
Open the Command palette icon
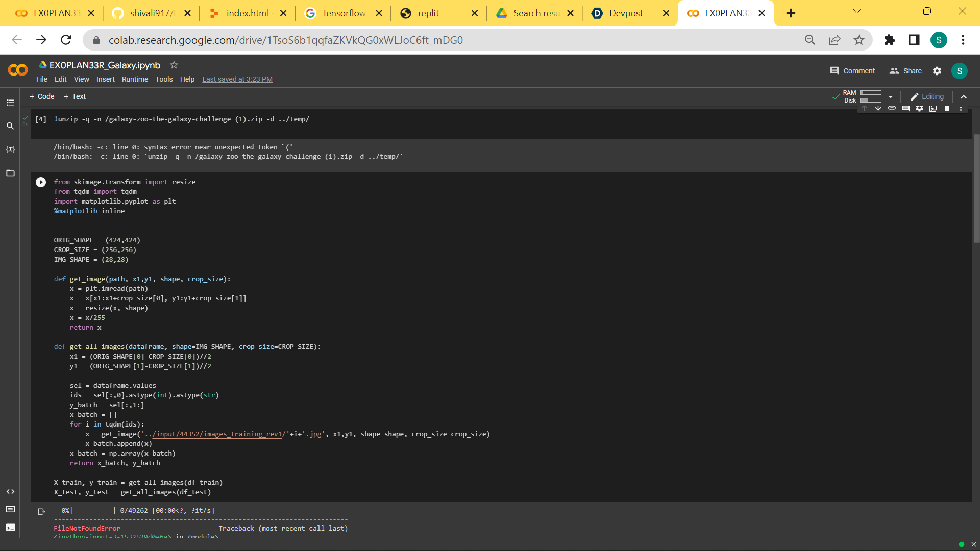coord(10,509)
